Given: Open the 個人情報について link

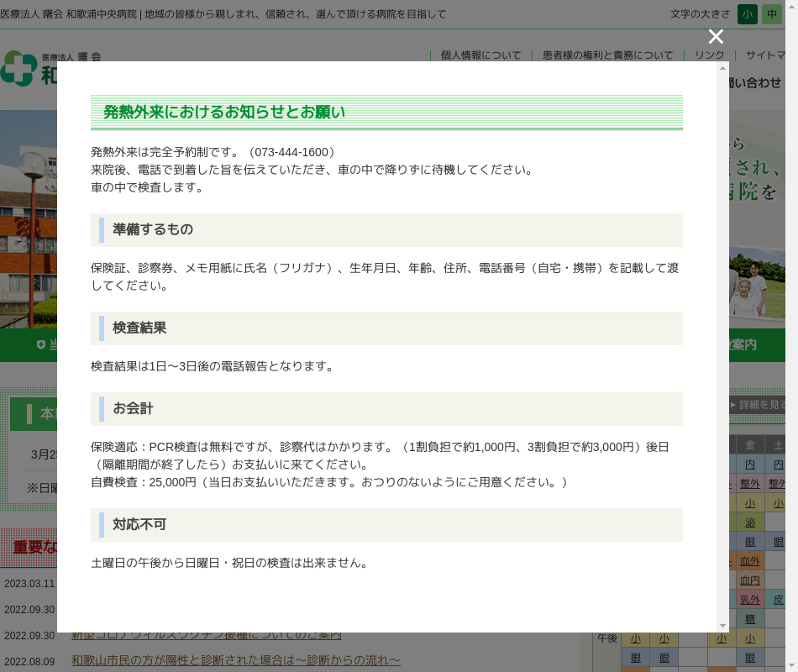Looking at the screenshot, I should (x=480, y=55).
